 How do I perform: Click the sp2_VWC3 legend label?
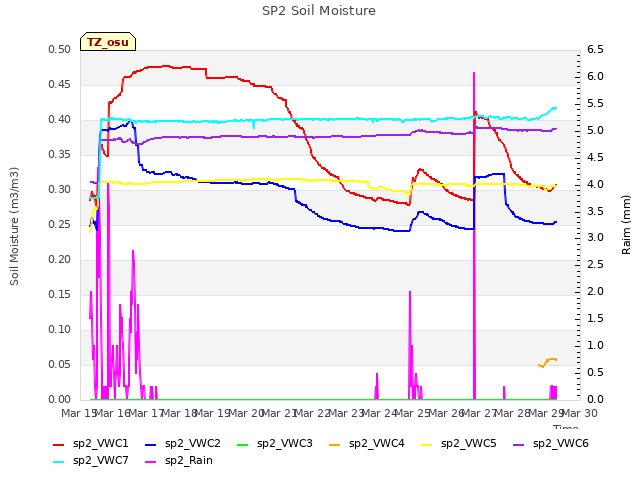coord(284,443)
